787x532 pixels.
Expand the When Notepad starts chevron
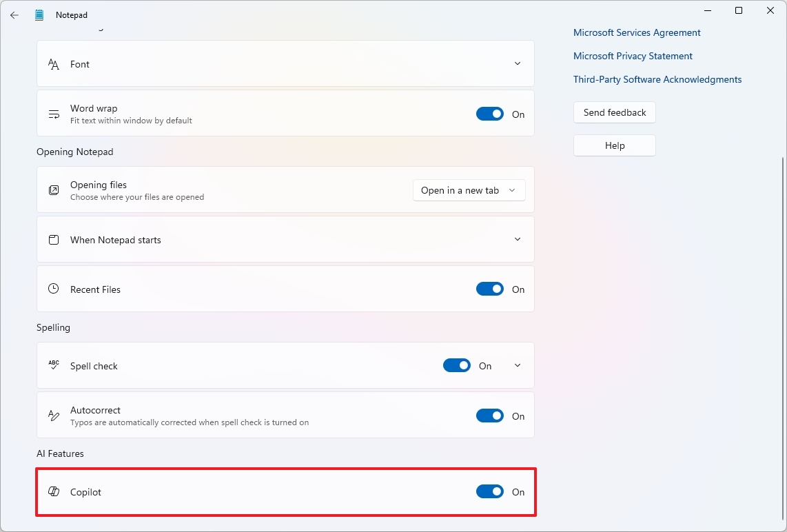pos(518,239)
